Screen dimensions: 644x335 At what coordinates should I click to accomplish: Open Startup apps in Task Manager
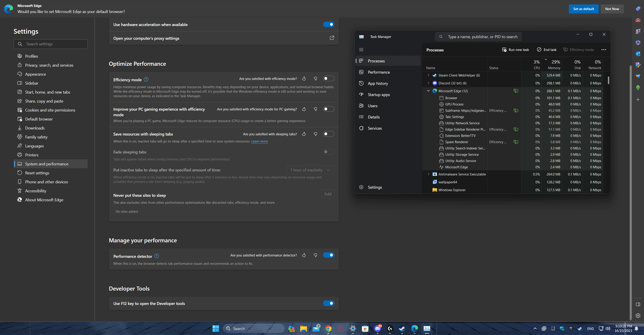click(388, 94)
